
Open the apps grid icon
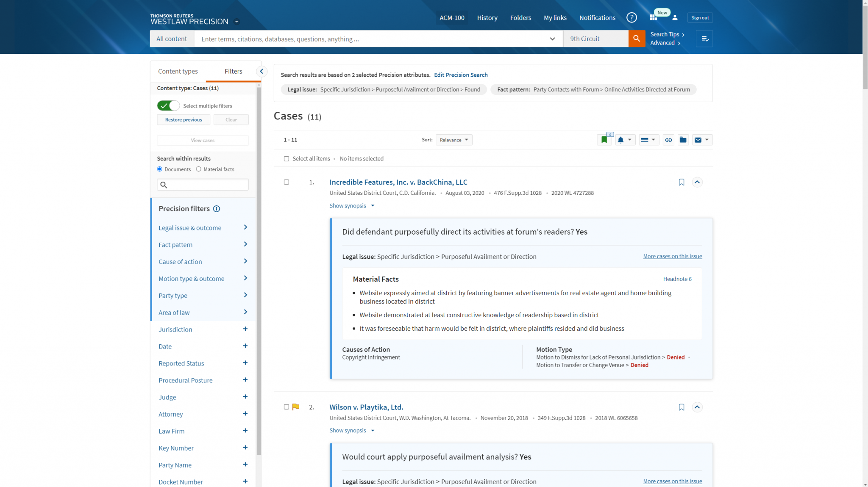[653, 17]
